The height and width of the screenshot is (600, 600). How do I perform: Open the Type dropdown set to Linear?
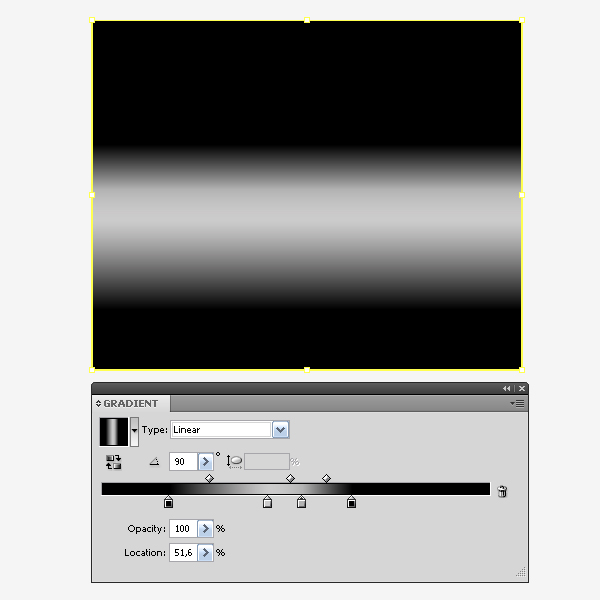click(280, 430)
